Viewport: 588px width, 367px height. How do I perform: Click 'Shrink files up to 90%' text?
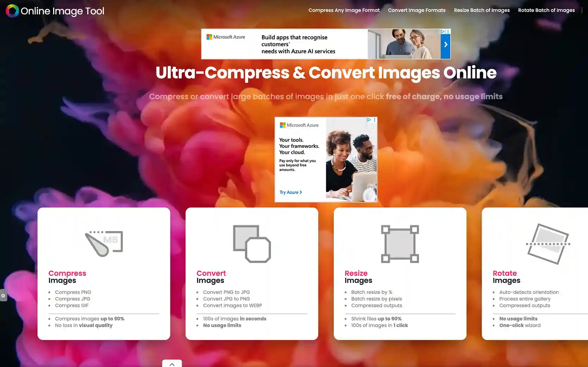[376, 319]
